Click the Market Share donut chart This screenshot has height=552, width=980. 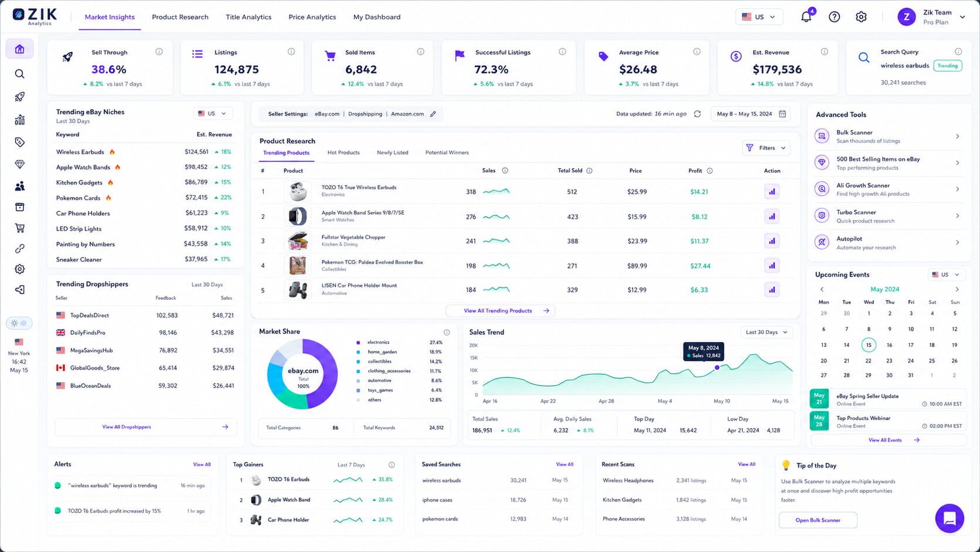pos(302,374)
